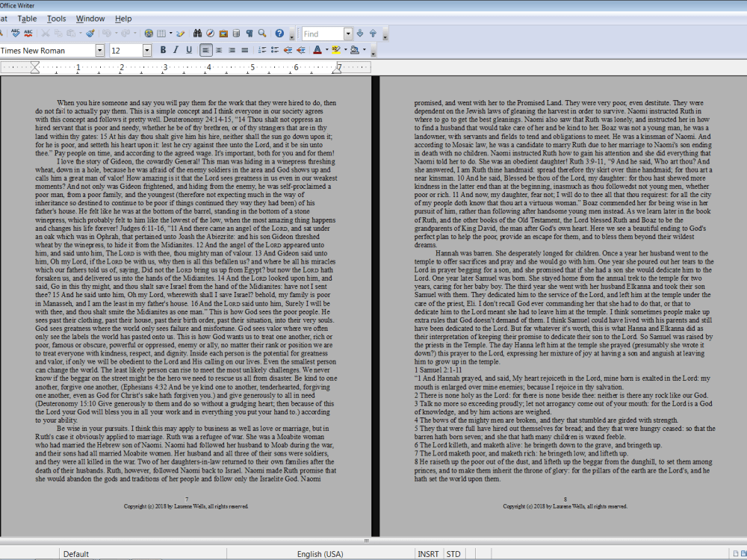The height and width of the screenshot is (560, 747).
Task: Align paragraph to the right
Action: coord(232,50)
